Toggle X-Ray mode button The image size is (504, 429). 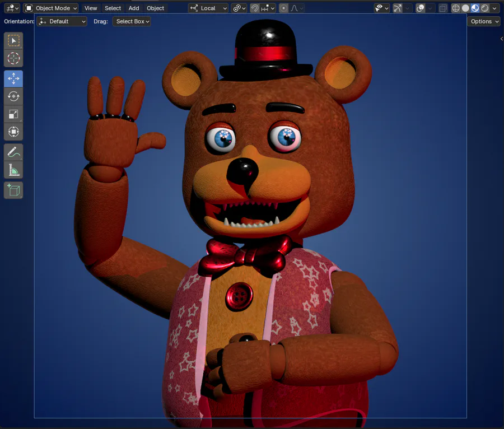click(x=443, y=8)
